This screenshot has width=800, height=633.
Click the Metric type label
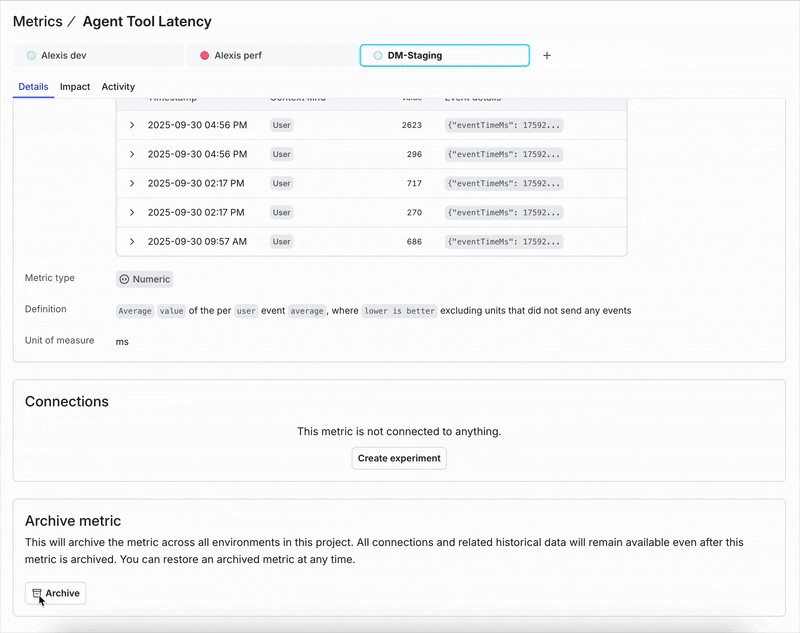coord(50,278)
